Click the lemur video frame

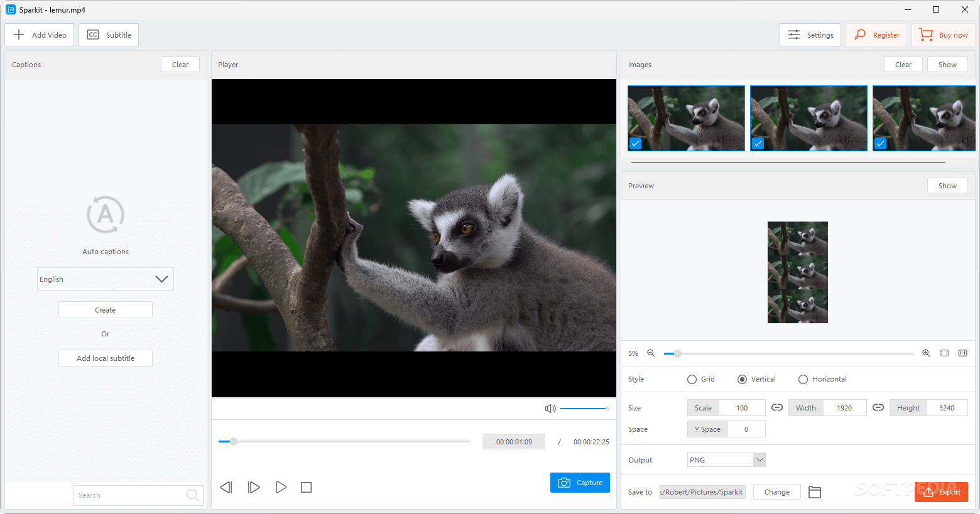coord(414,238)
